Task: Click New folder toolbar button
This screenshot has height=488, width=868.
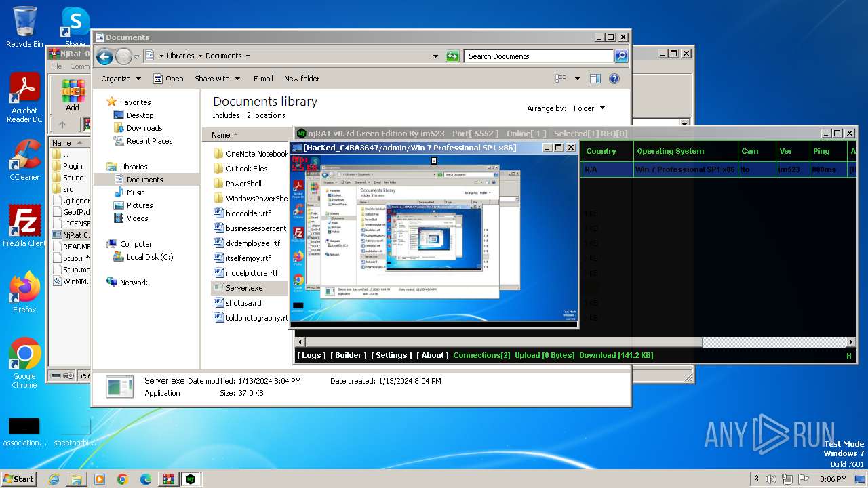Action: pos(302,79)
